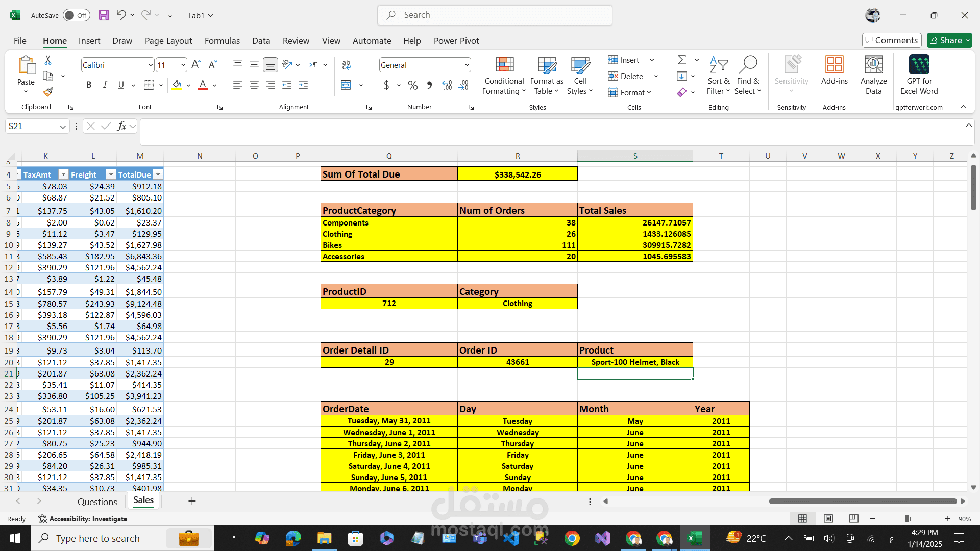Click the horizontal scrollbar thumb
Image resolution: width=980 pixels, height=551 pixels.
[x=863, y=501]
